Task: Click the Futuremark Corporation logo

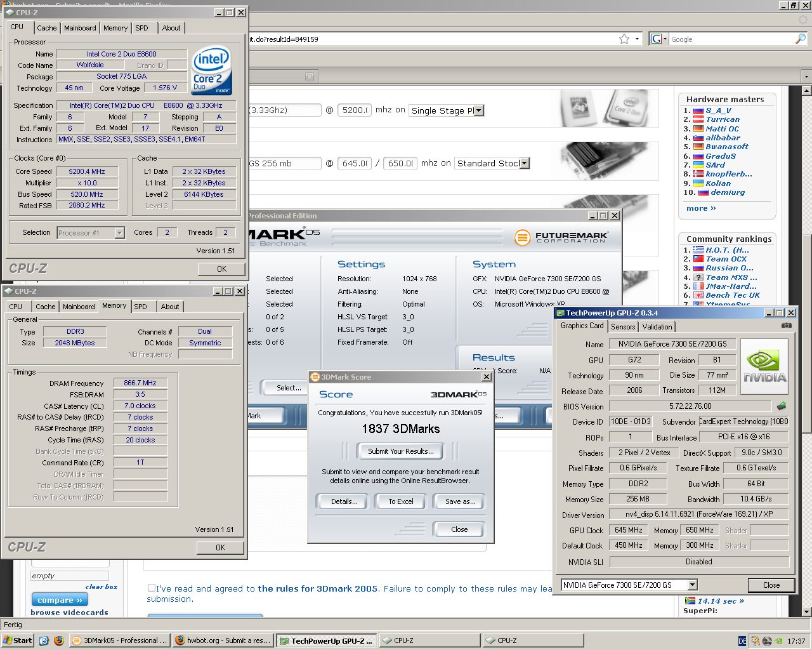Action: (x=561, y=237)
